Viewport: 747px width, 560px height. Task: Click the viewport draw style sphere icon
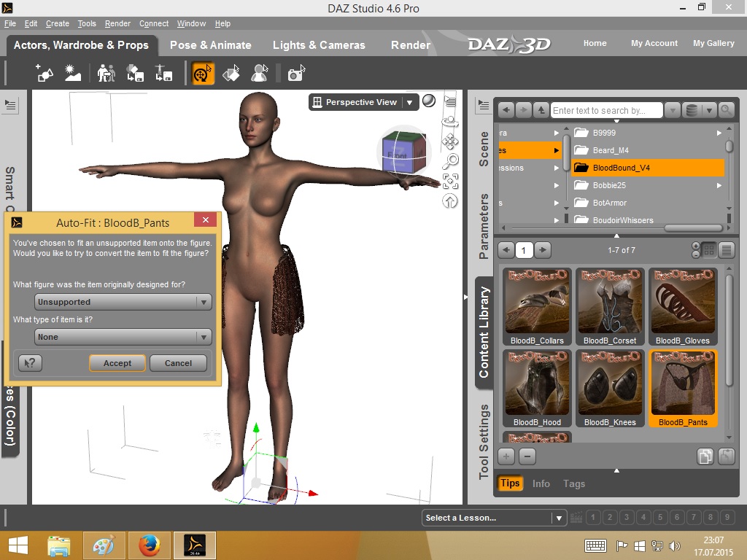pos(429,101)
